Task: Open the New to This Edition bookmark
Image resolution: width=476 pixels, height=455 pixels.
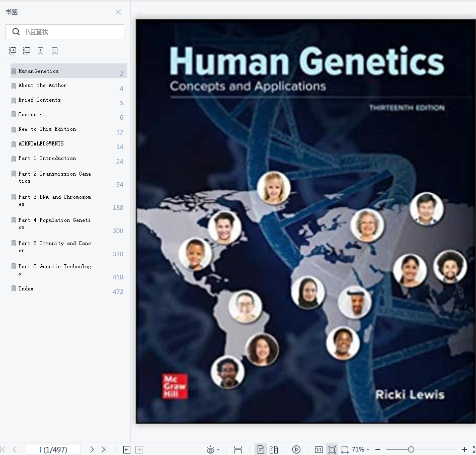Action: point(68,129)
